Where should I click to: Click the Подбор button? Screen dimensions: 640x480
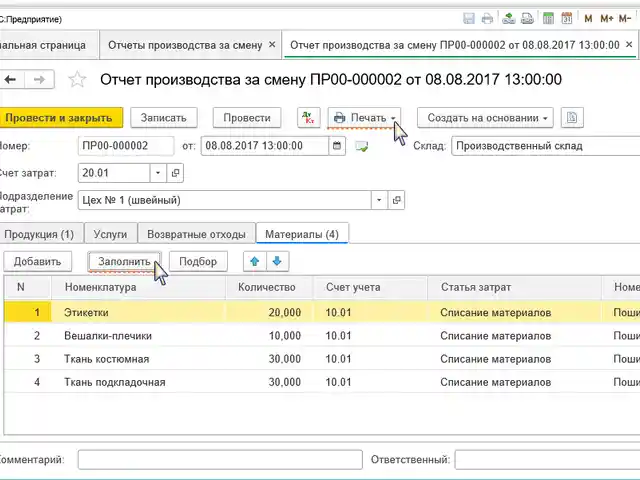pos(198,261)
